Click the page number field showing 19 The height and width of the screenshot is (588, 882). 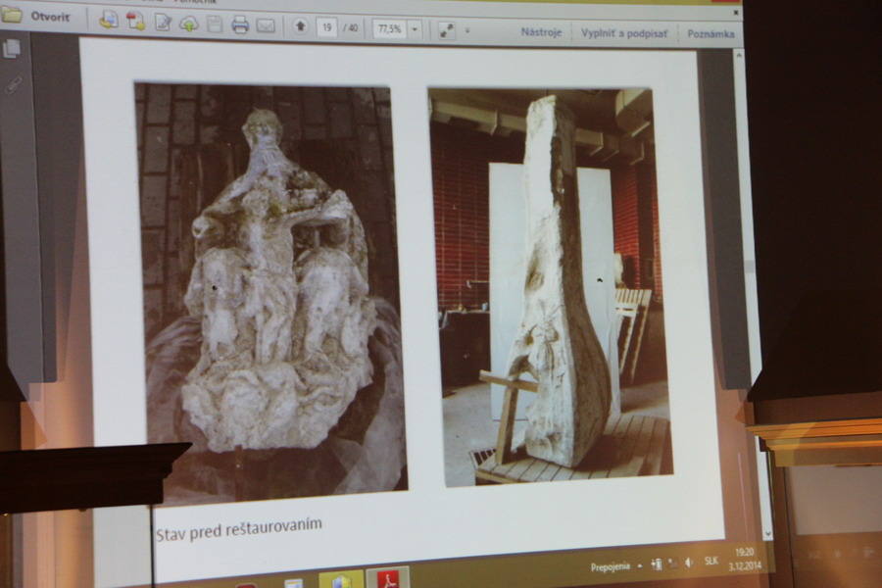(x=326, y=27)
